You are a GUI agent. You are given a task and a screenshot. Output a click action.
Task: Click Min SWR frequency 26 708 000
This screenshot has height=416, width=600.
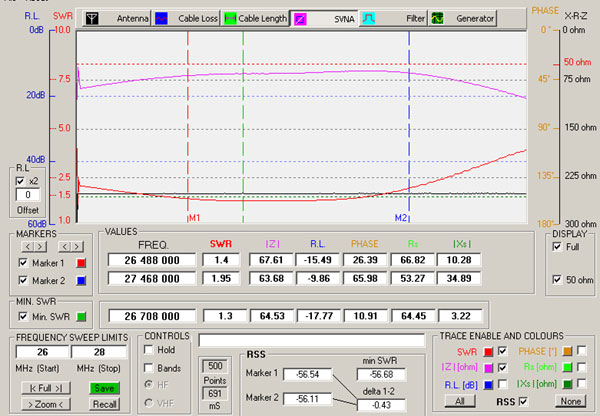(152, 316)
